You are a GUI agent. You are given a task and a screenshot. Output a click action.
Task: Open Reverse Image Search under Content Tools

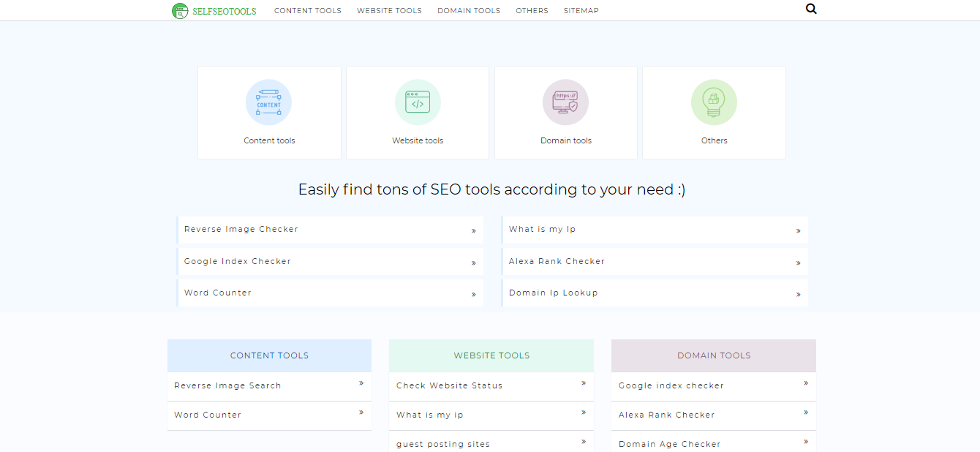pyautogui.click(x=227, y=385)
